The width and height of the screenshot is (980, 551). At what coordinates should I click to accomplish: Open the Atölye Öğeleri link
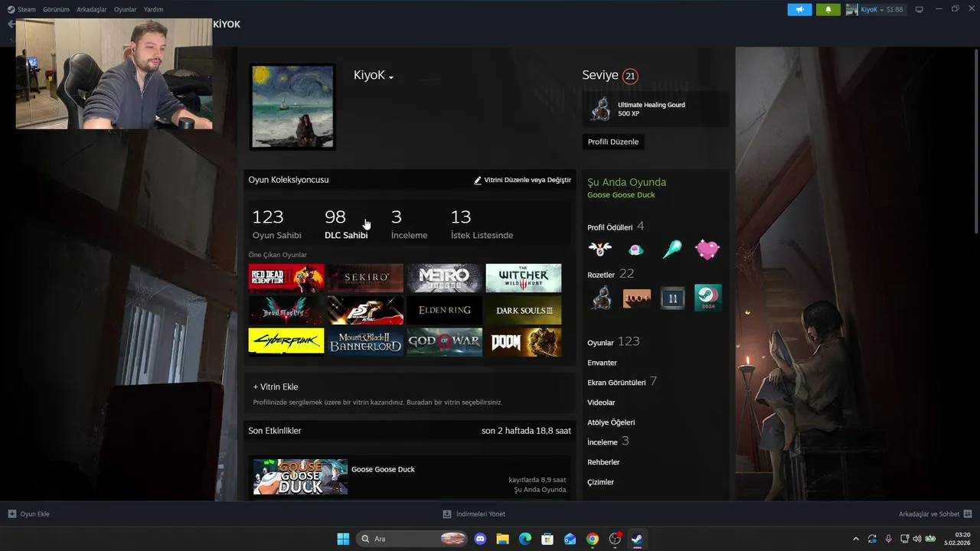[x=611, y=422]
